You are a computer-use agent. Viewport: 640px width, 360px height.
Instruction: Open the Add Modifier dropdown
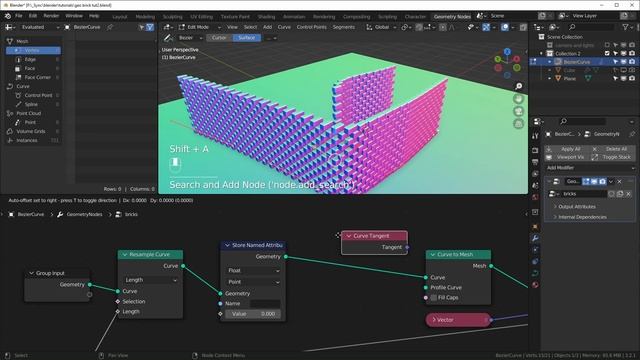tap(590, 168)
